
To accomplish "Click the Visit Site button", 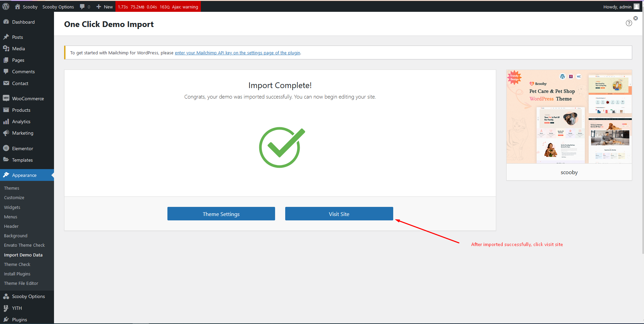I will 339,214.
